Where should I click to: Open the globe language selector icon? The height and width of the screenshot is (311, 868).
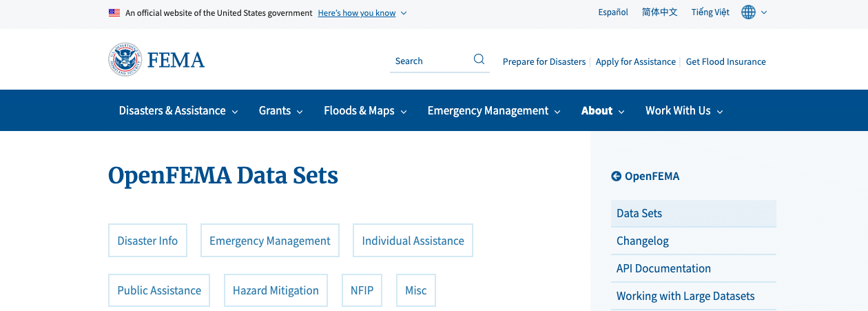(749, 12)
